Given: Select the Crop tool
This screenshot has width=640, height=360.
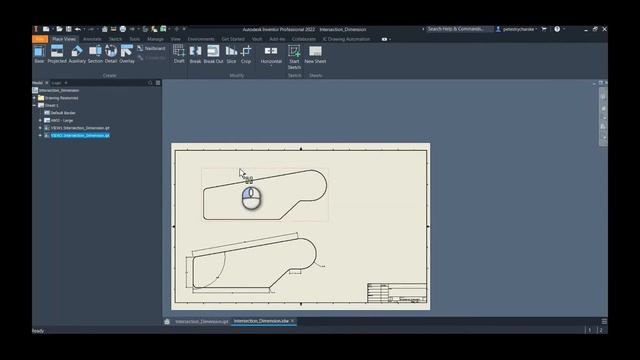Looking at the screenshot, I should point(246,54).
